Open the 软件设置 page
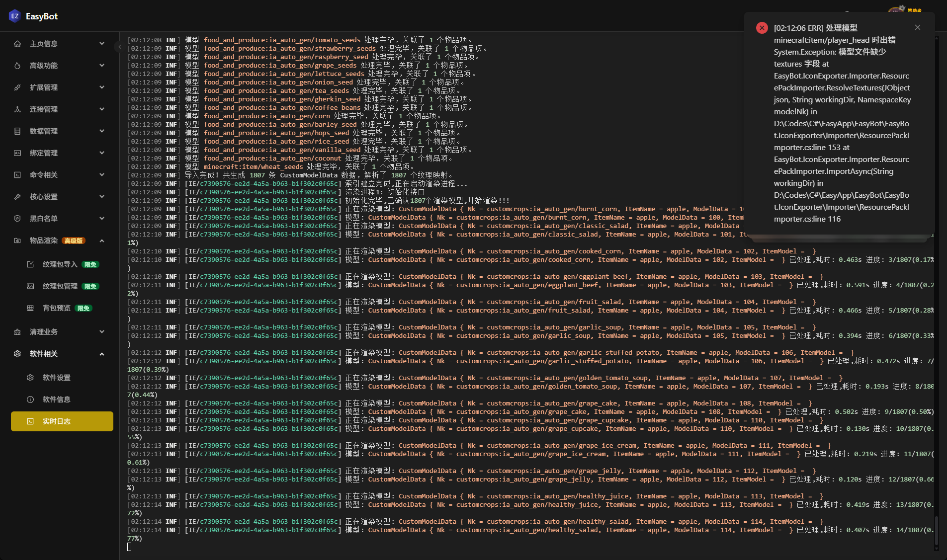The image size is (947, 560). point(62,378)
